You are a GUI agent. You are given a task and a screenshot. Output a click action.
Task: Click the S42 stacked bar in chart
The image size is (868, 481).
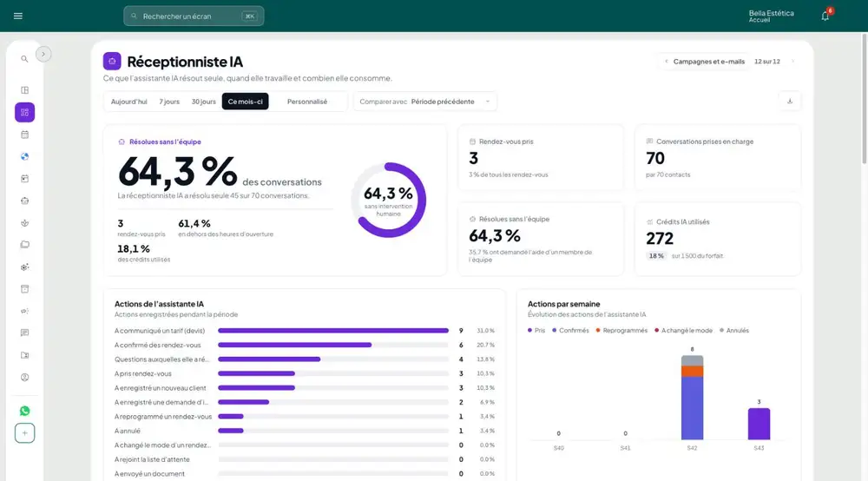click(x=692, y=398)
